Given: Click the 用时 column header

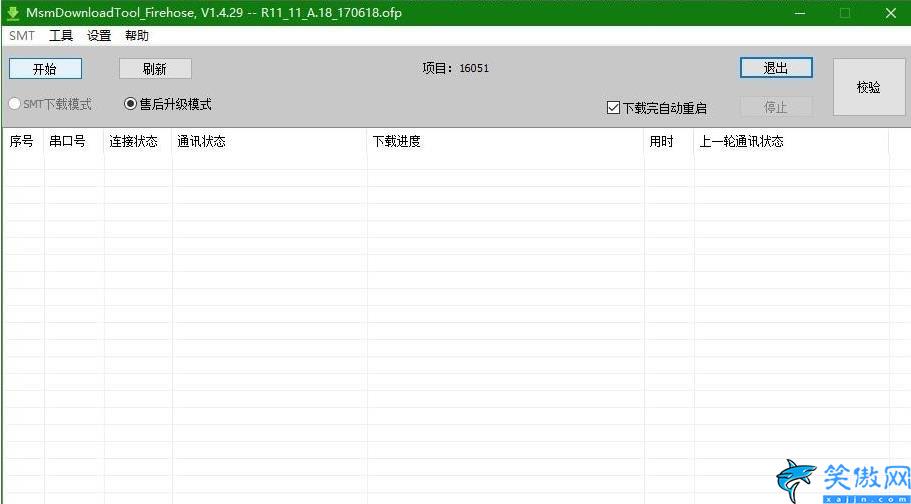Looking at the screenshot, I should [x=669, y=142].
